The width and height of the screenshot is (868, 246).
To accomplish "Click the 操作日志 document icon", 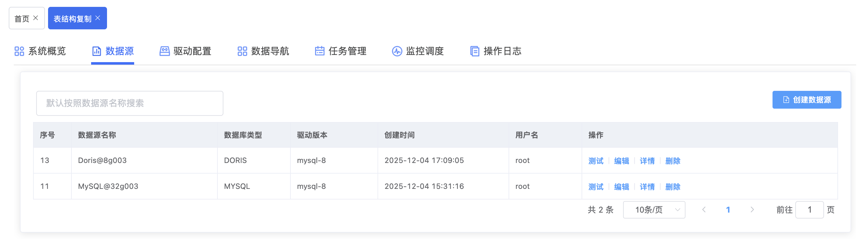I will click(475, 51).
